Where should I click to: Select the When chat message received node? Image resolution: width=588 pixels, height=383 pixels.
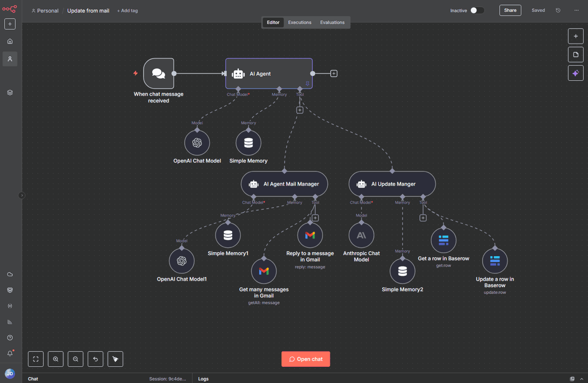159,73
